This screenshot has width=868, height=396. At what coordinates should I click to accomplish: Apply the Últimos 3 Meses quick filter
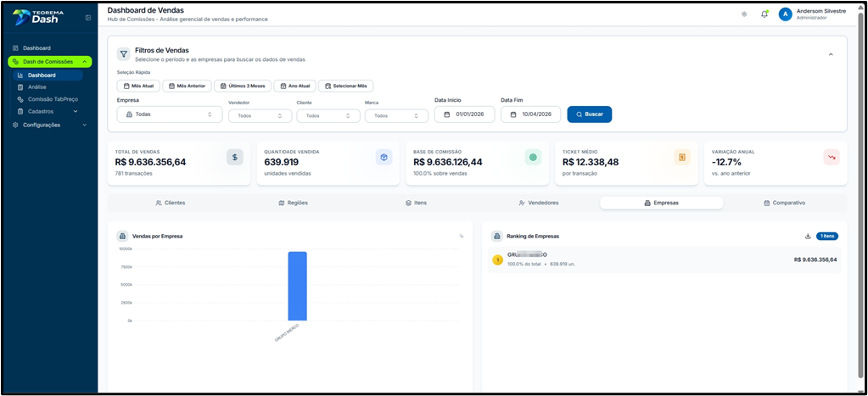point(243,86)
